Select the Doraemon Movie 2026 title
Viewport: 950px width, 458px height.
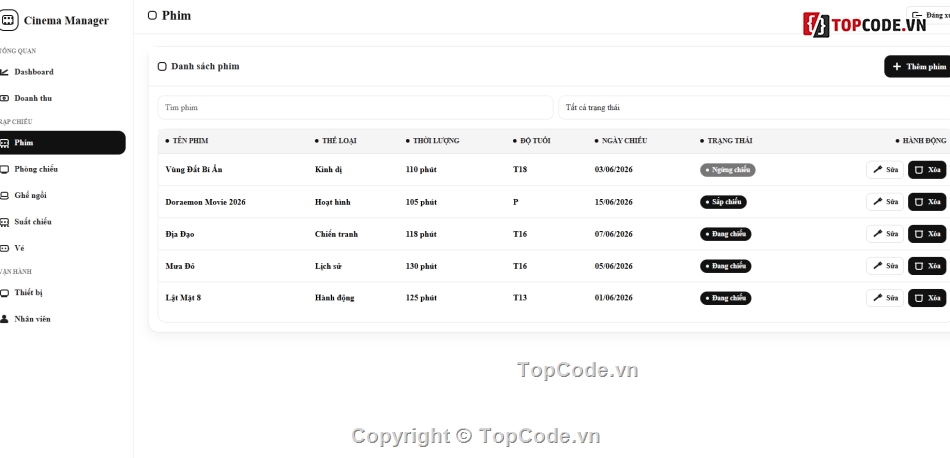pos(205,202)
